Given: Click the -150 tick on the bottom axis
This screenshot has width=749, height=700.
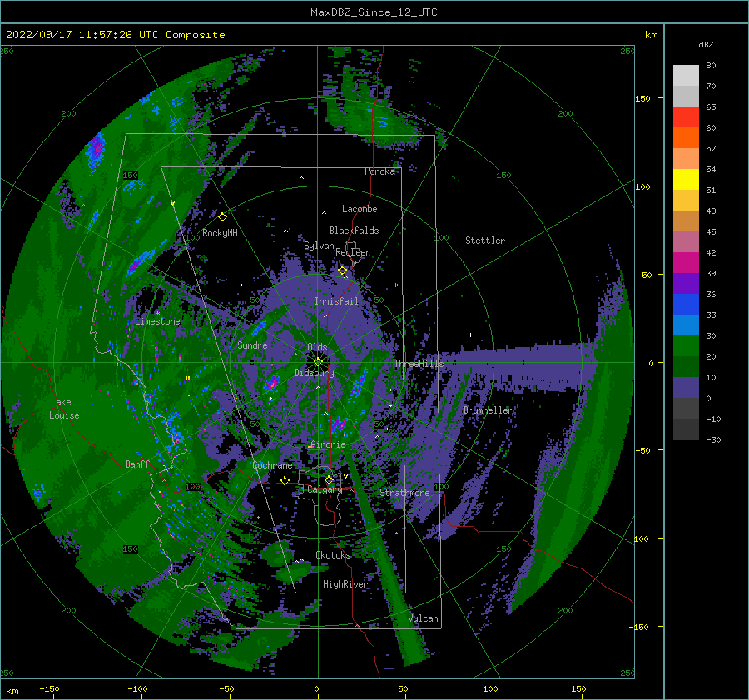Looking at the screenshot, I should pos(49,689).
